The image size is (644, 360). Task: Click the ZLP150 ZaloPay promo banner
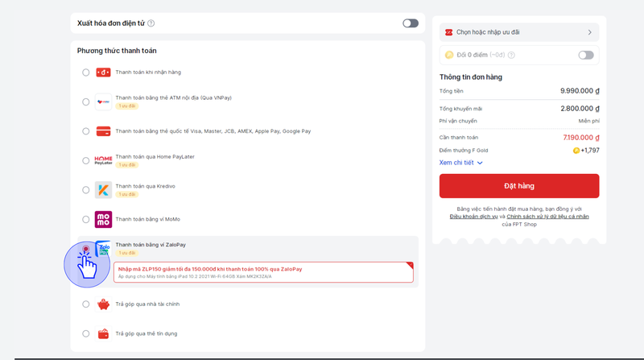point(263,272)
